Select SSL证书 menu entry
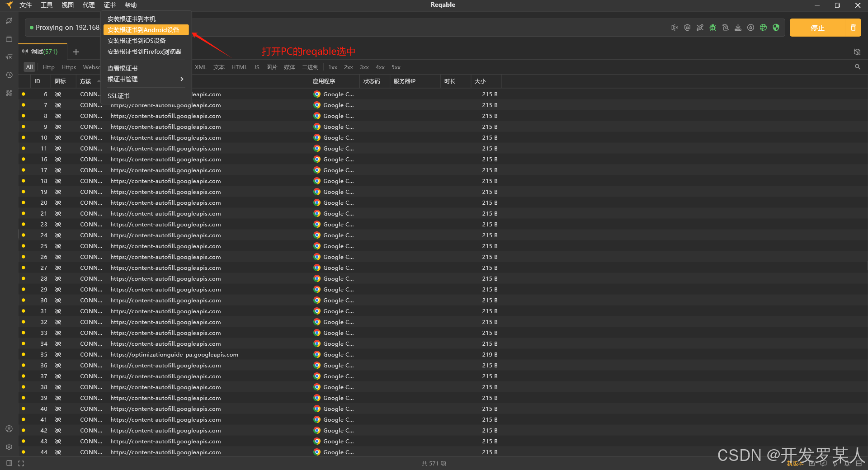Screen dimensions: 868x470 pyautogui.click(x=146, y=96)
